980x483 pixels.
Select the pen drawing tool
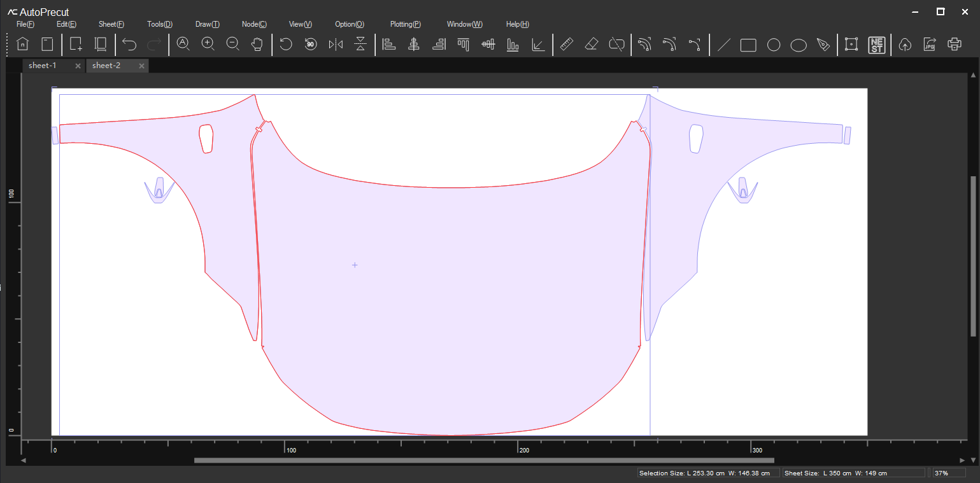[823, 45]
